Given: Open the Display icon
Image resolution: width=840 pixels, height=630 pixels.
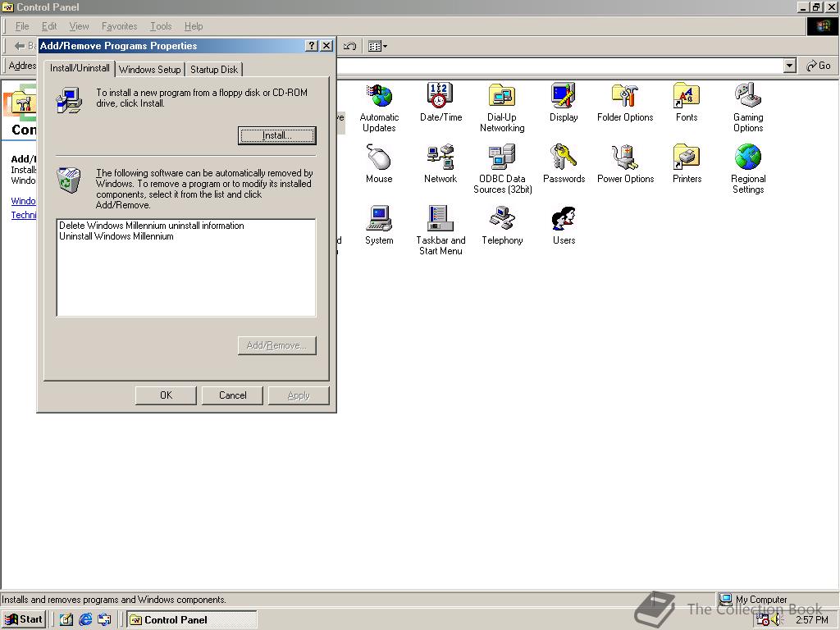Looking at the screenshot, I should pyautogui.click(x=564, y=103).
